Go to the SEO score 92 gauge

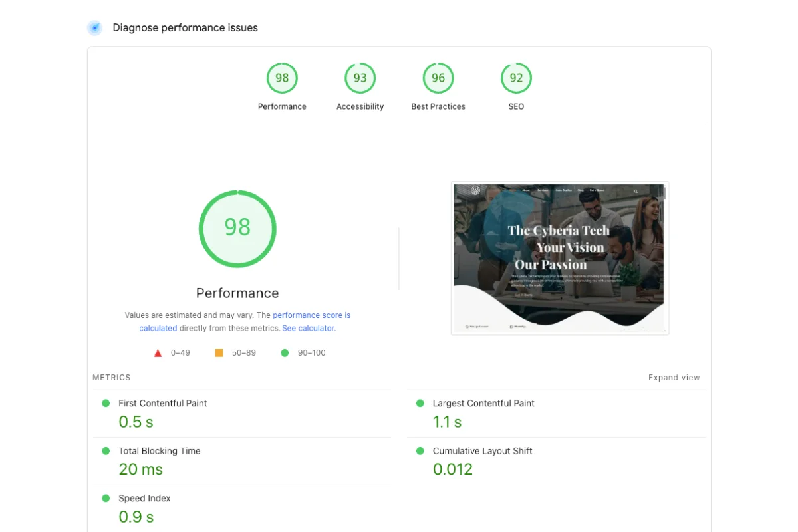(x=516, y=78)
